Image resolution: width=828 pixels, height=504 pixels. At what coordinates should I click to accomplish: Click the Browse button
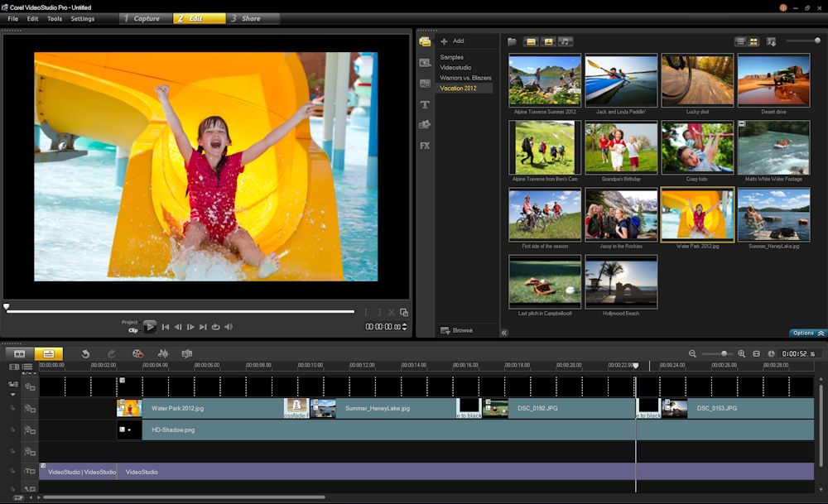pos(456,330)
